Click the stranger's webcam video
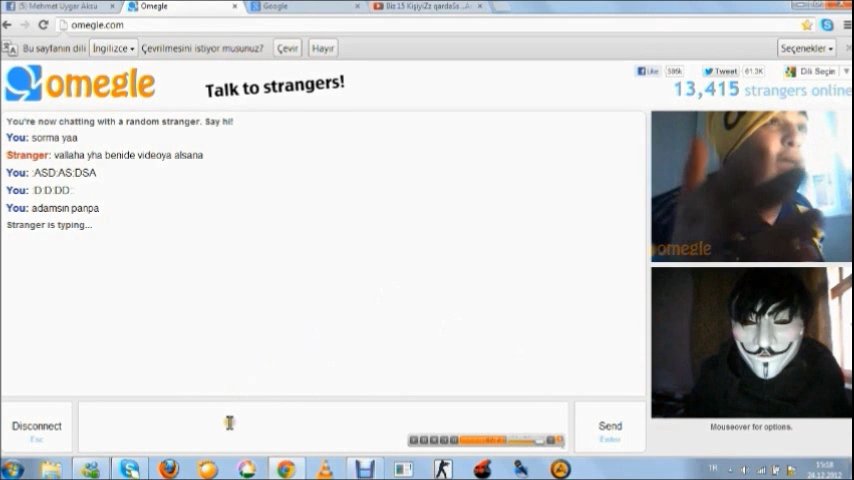This screenshot has height=480, width=854. (x=751, y=186)
